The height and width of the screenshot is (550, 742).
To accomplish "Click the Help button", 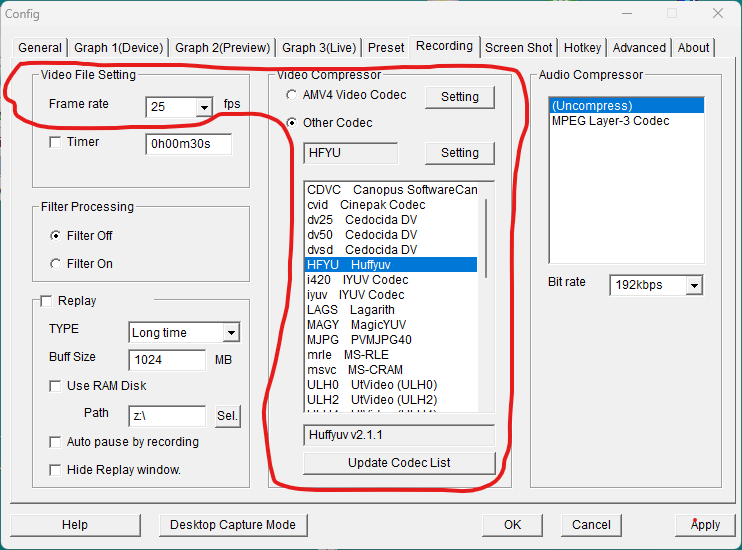I will (75, 525).
